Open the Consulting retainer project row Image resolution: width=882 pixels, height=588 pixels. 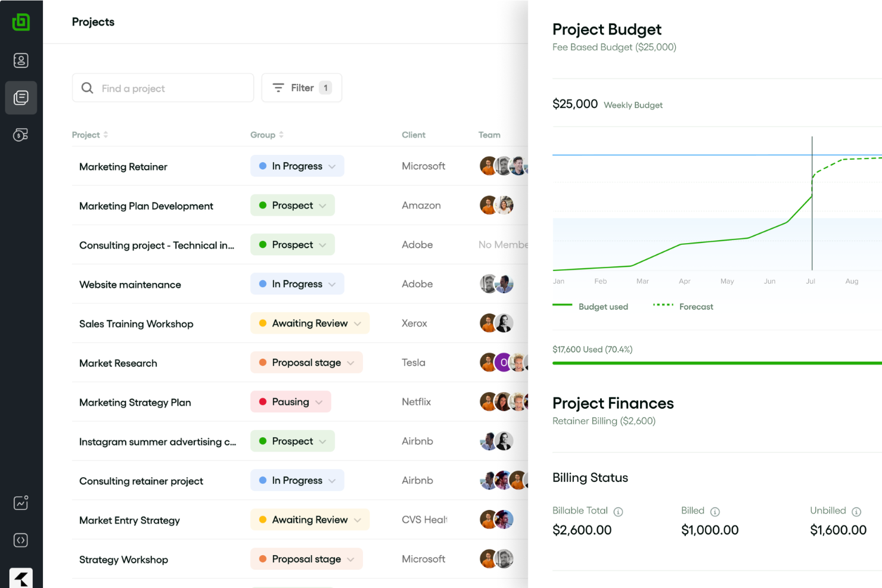click(x=141, y=481)
